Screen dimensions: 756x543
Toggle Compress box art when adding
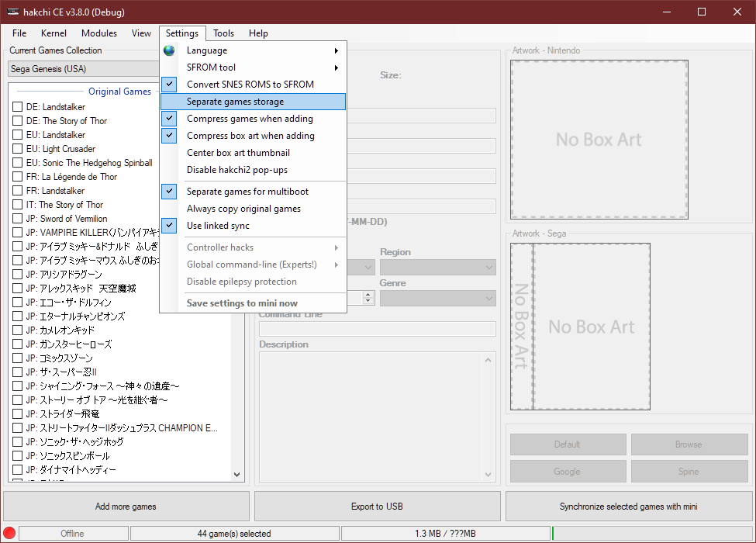[169, 136]
